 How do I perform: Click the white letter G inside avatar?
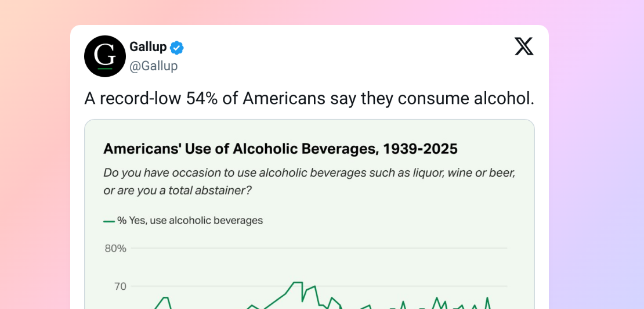pos(105,55)
